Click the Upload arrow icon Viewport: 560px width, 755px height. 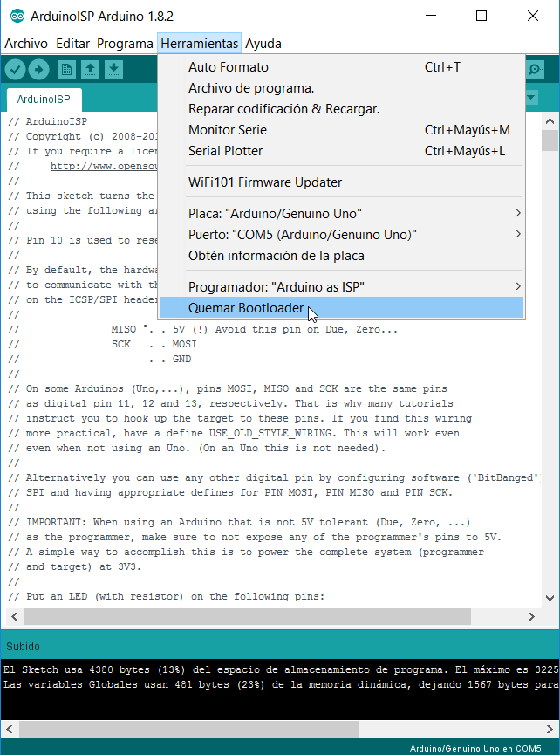[39, 69]
